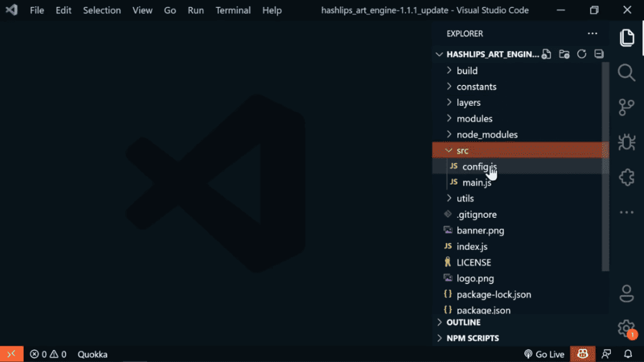Screen dimensions: 644x362
Task: Open logo.png file
Action: coord(520,278)
